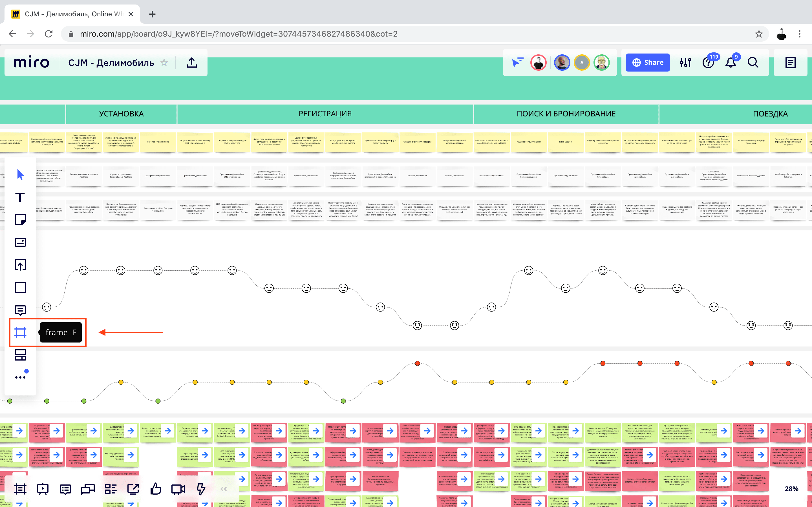This screenshot has width=812, height=507.
Task: Select the Shape rectangle tool
Action: pos(20,287)
